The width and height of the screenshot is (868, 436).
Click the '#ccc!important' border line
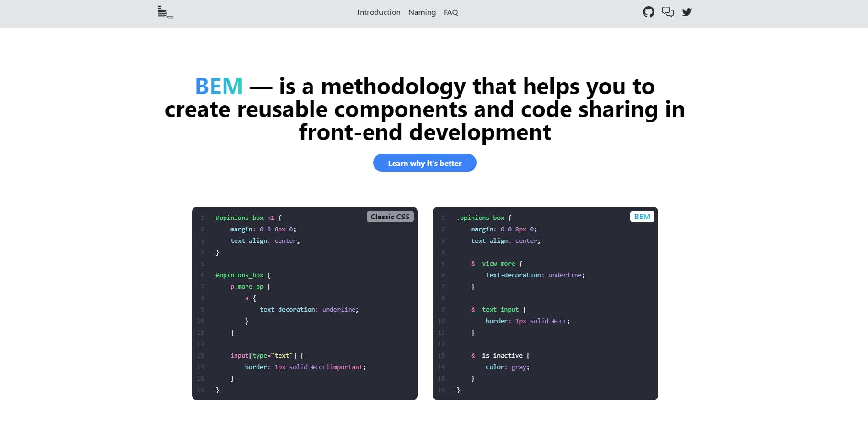(x=305, y=367)
